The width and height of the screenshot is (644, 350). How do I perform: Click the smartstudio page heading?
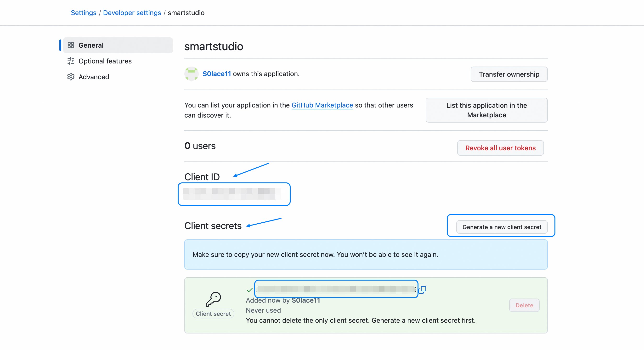214,46
